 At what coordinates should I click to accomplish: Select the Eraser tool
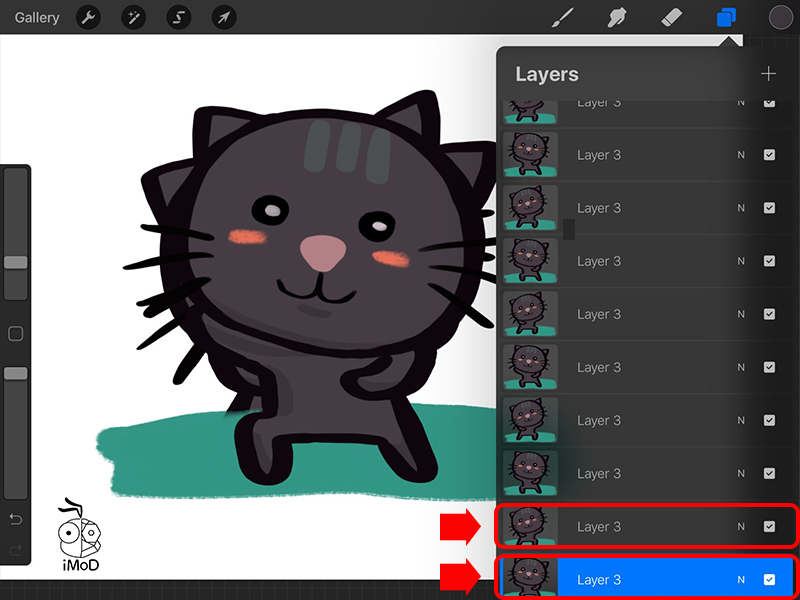coord(672,18)
